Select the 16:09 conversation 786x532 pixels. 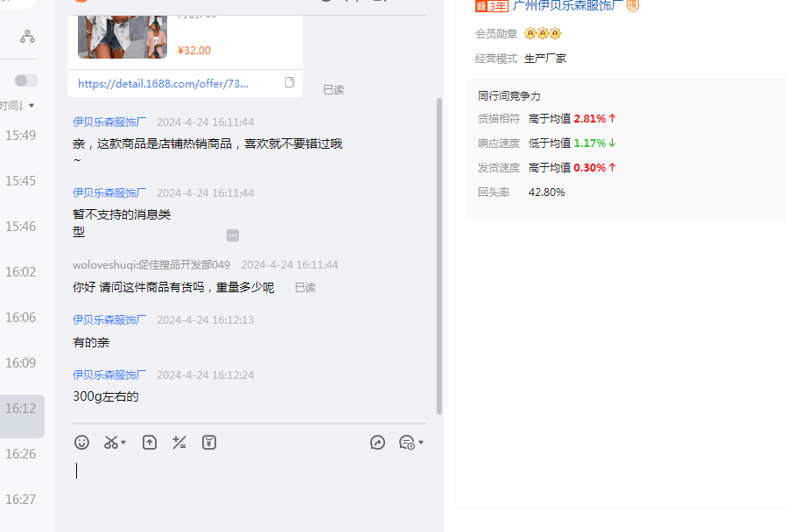20,362
